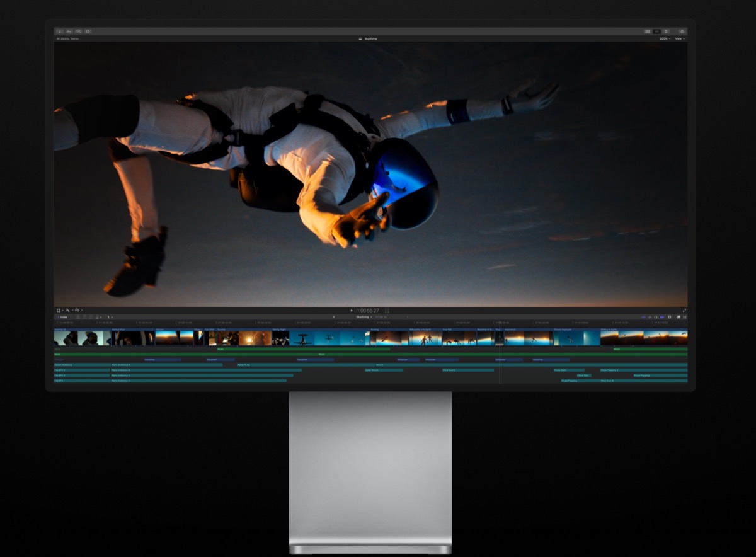This screenshot has height=557, width=756.
Task: Toggle audio skimming headphone icon
Action: point(656,317)
